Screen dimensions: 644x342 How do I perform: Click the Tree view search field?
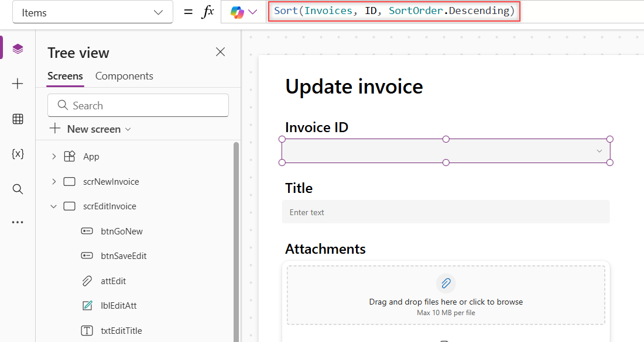tap(138, 105)
